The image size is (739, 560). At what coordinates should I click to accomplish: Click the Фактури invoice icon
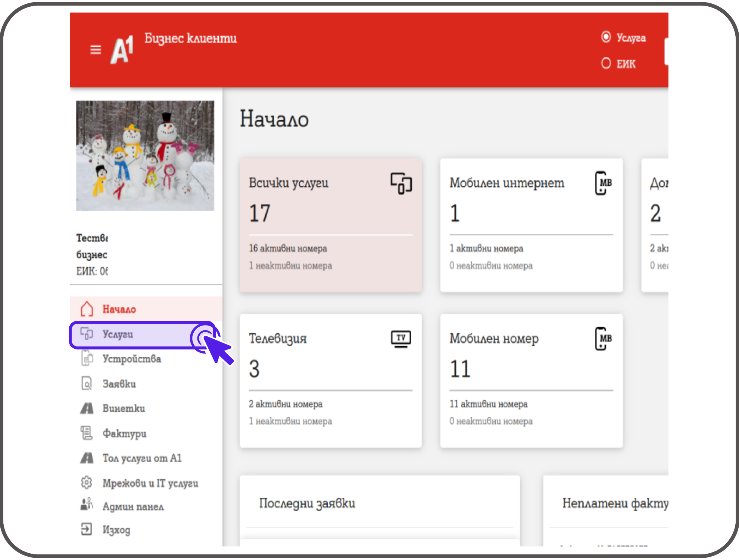click(87, 433)
